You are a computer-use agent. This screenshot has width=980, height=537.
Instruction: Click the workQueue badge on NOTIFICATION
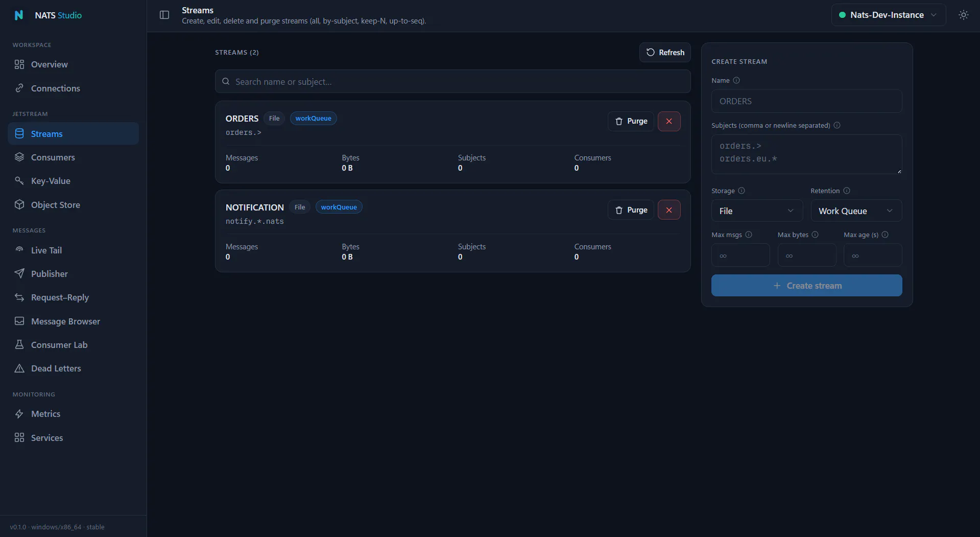tap(339, 207)
